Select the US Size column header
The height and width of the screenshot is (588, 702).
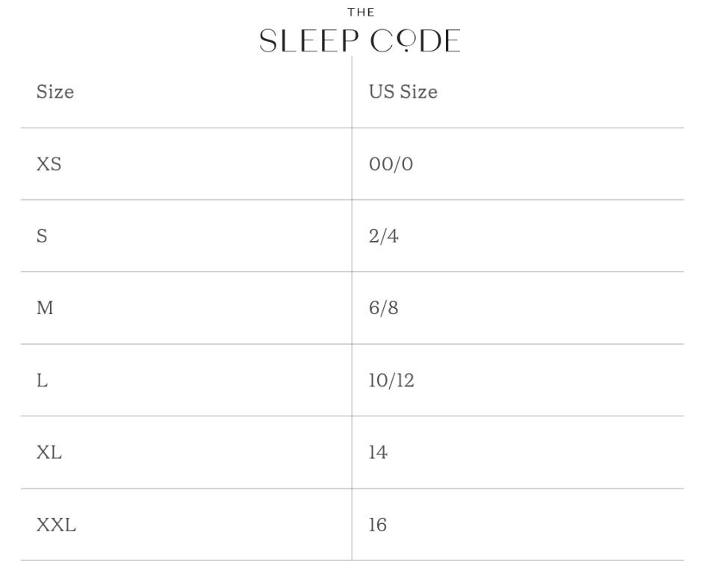coord(403,93)
